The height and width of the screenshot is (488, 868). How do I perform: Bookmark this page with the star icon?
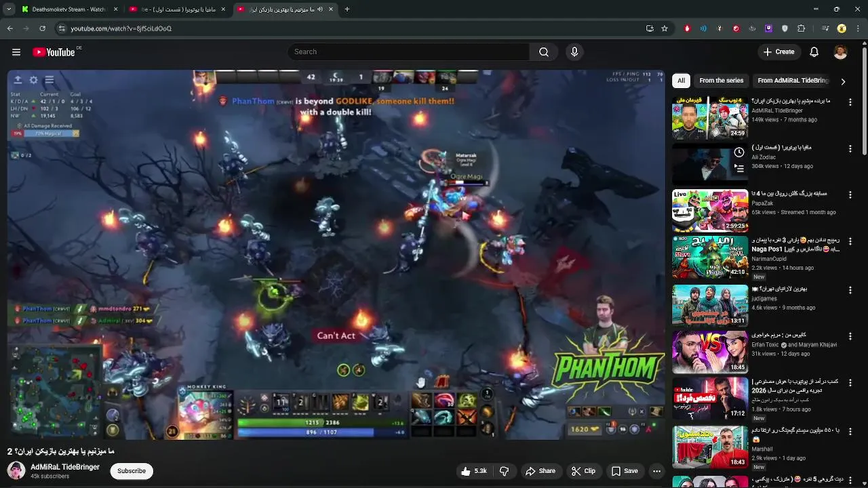[665, 28]
